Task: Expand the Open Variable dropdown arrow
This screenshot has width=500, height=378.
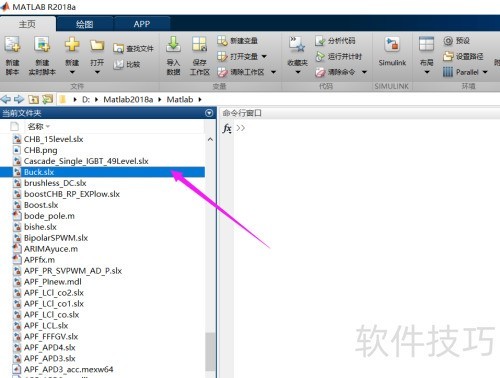Action: [264, 56]
